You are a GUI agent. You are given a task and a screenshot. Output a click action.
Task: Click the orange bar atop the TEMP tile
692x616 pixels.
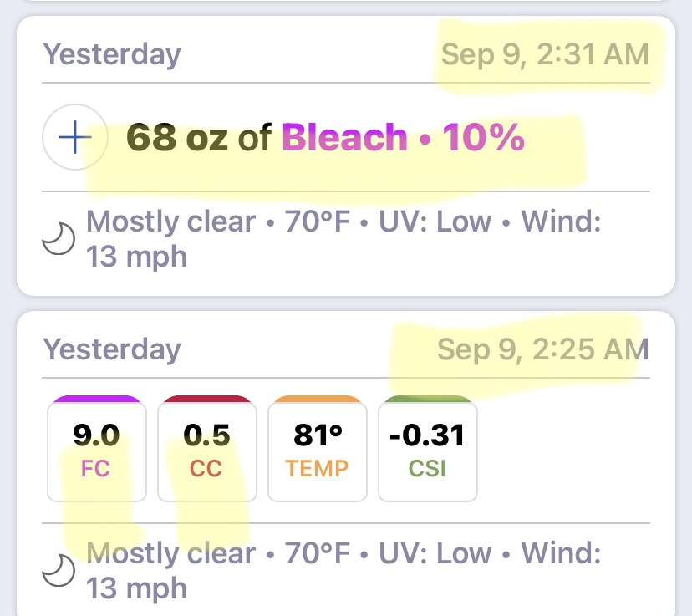point(318,399)
